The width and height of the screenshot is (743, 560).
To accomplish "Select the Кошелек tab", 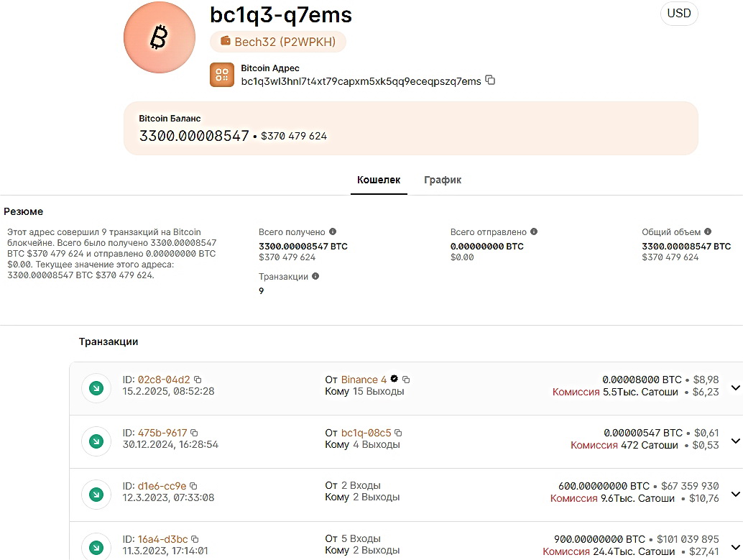I will point(379,180).
